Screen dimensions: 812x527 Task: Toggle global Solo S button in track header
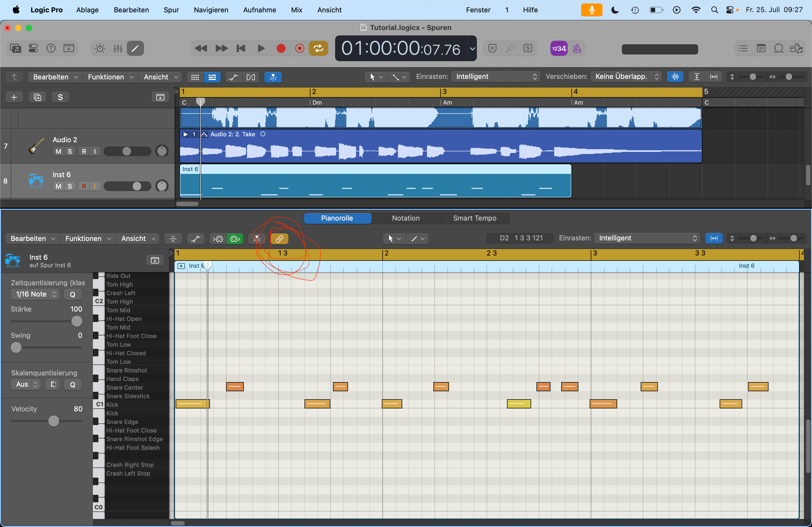[60, 97]
